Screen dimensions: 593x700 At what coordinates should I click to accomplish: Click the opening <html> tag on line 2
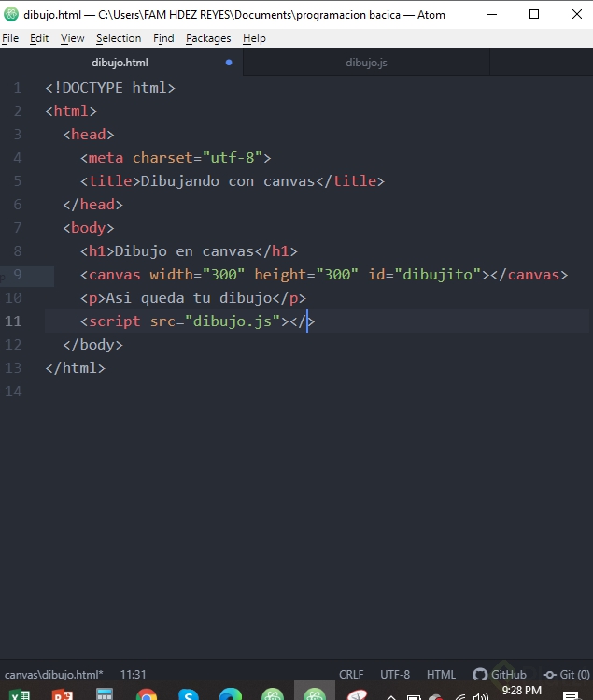[x=71, y=110]
